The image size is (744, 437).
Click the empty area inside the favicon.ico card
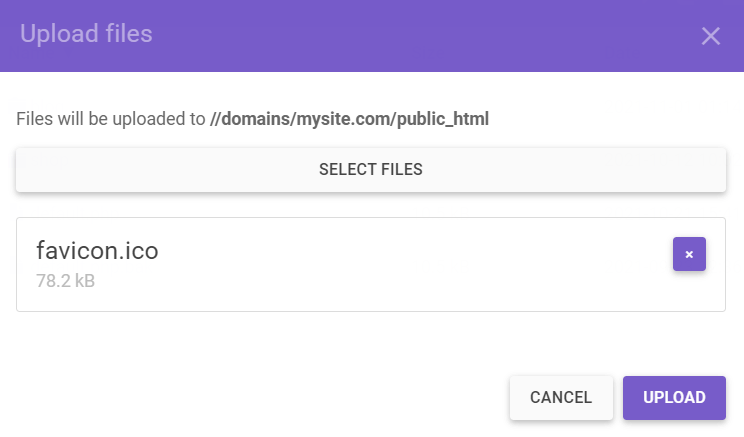click(x=420, y=265)
